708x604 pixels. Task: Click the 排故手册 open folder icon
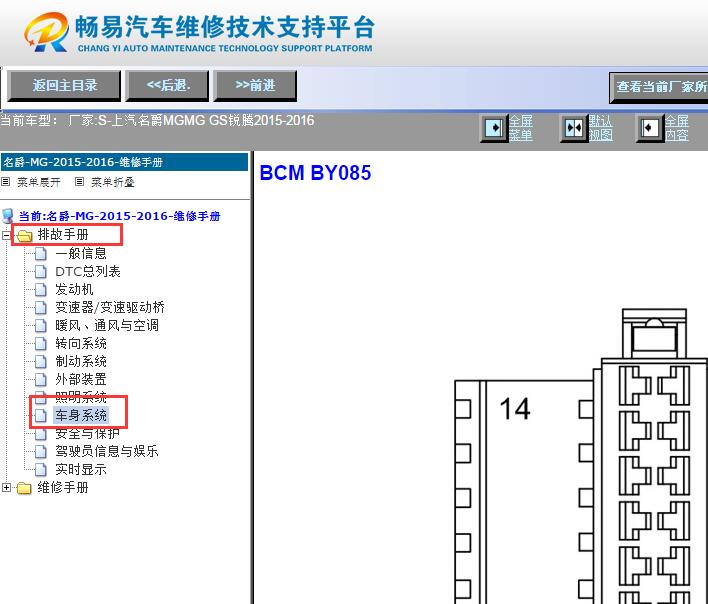pos(24,235)
